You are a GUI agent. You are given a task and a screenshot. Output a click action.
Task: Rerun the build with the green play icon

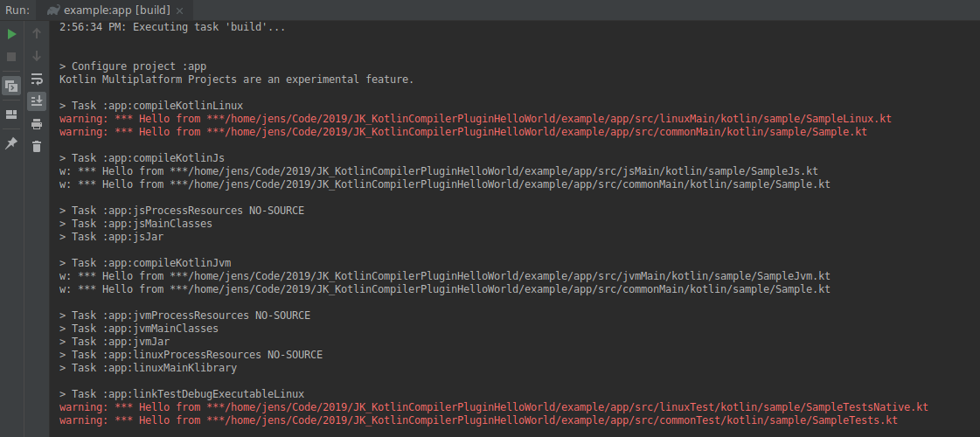[x=11, y=34]
